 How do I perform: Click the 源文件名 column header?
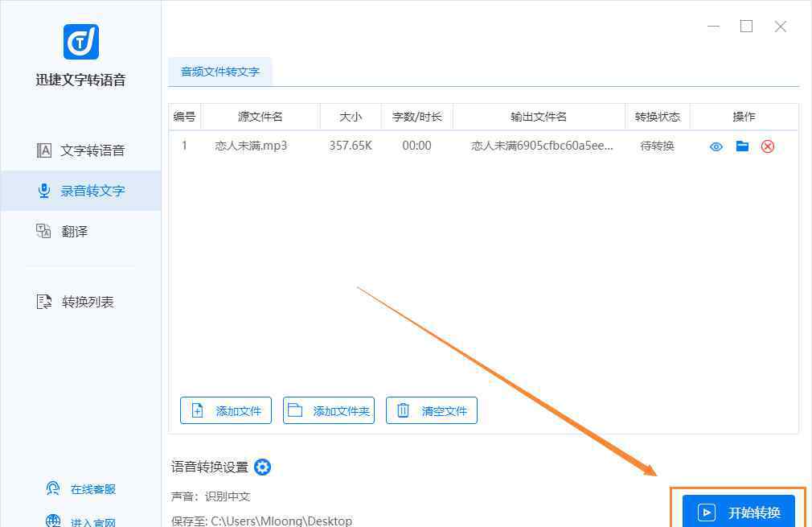pos(260,117)
